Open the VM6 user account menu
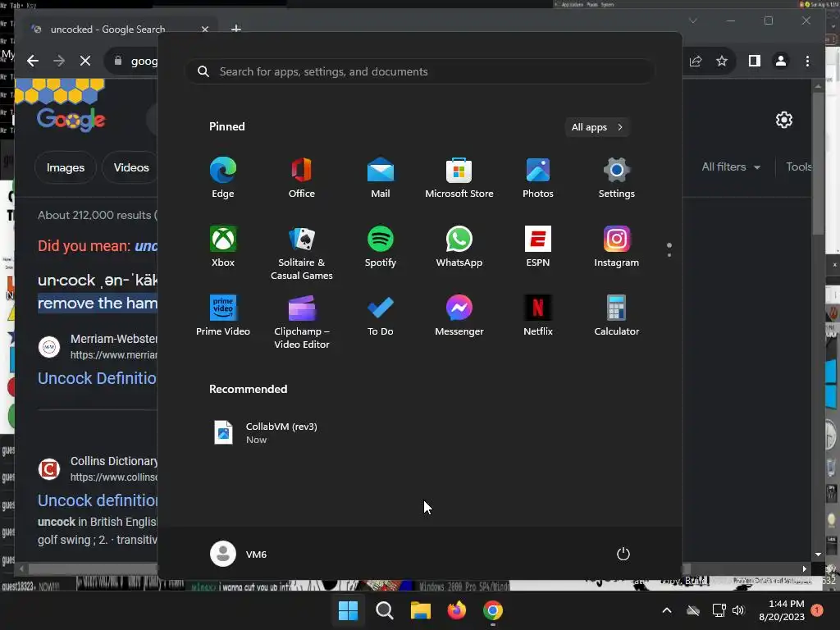Viewport: 840px width, 630px height. click(x=239, y=554)
